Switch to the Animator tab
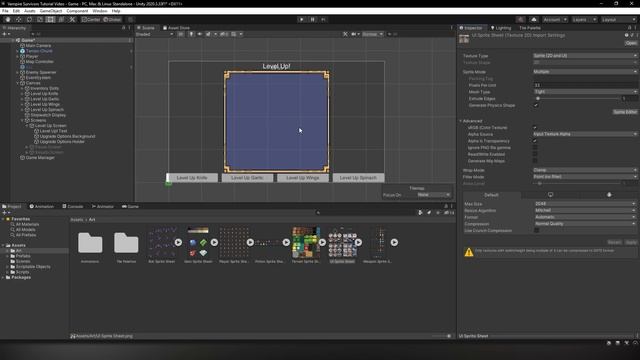The width and height of the screenshot is (640, 360). (103, 207)
